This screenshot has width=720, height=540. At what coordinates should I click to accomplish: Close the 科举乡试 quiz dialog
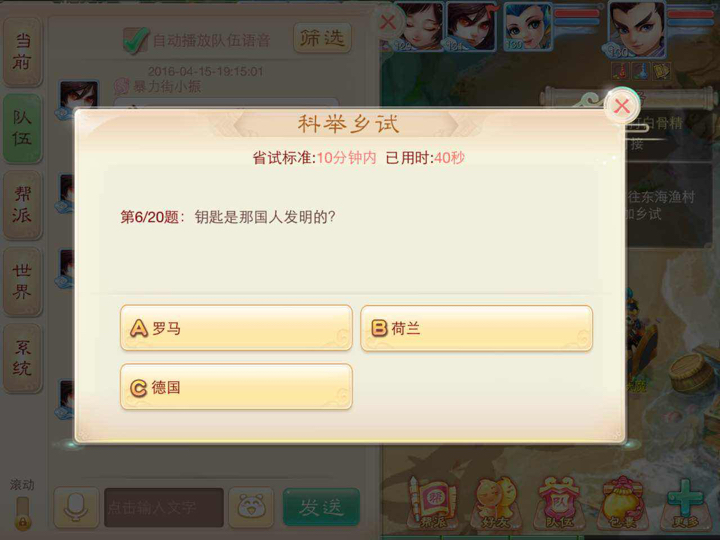622,106
